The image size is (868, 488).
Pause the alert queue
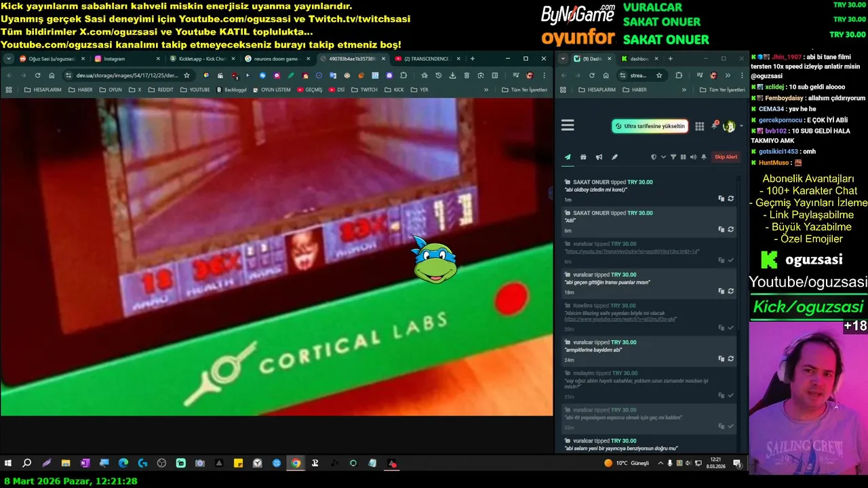click(x=683, y=157)
